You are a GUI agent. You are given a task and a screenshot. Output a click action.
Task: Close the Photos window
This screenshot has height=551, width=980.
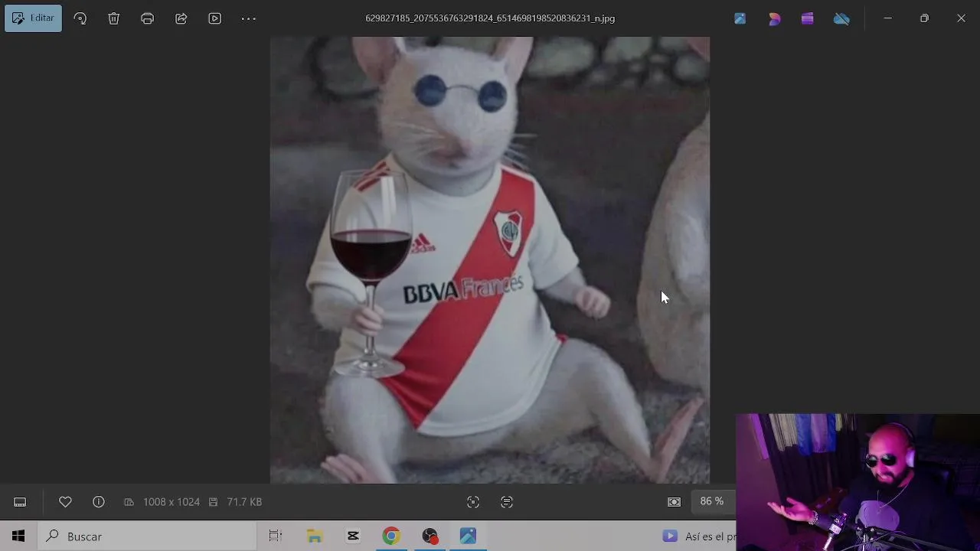[961, 18]
